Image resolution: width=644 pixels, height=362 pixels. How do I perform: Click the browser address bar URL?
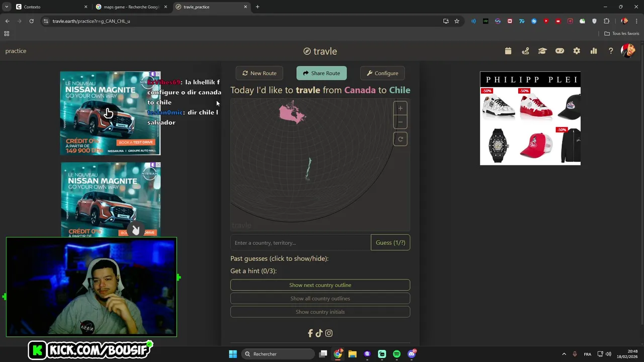click(x=91, y=21)
